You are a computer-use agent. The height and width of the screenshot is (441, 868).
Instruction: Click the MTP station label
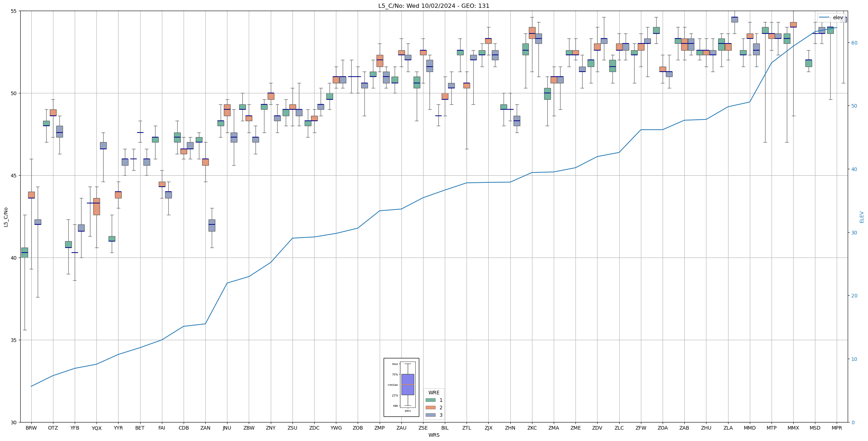pyautogui.click(x=772, y=428)
